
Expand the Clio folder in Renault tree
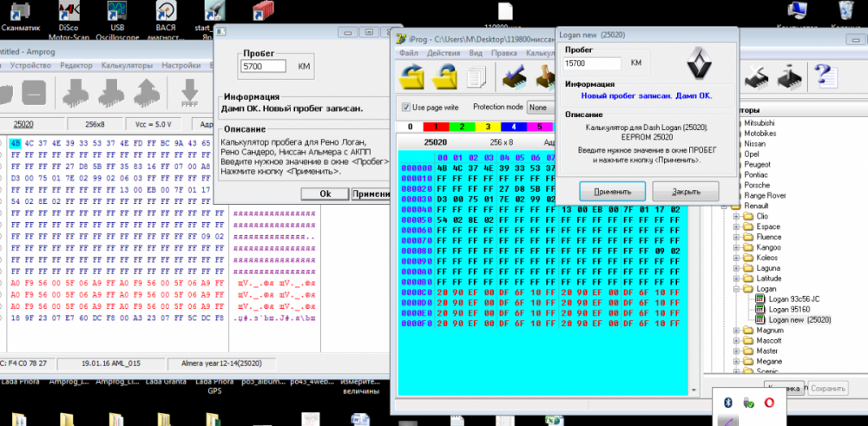pos(737,216)
